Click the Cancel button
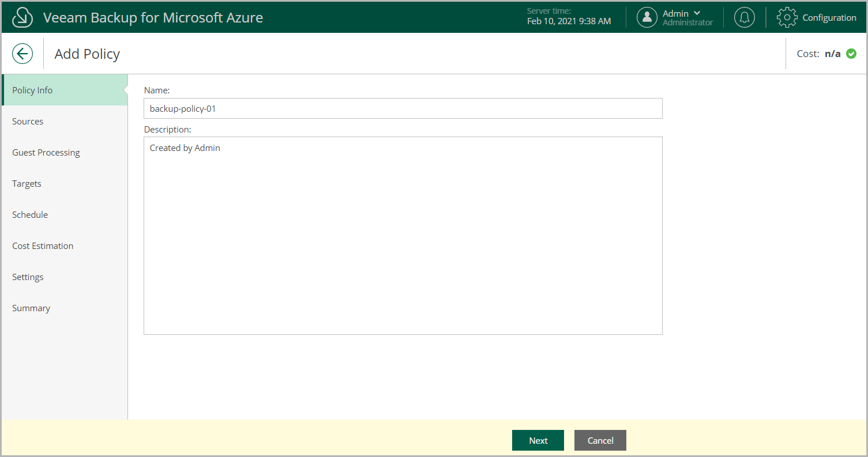This screenshot has height=457, width=868. [600, 440]
